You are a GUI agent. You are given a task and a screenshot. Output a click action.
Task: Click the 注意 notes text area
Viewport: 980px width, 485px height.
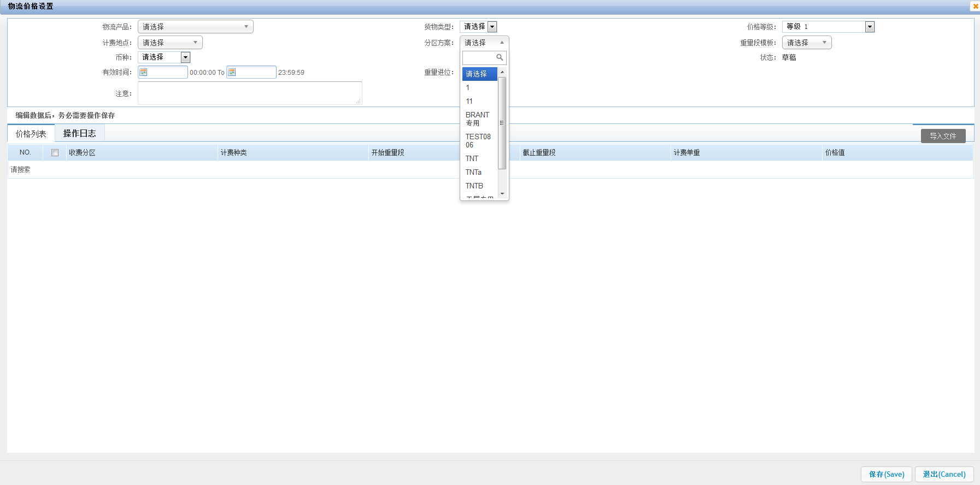[x=249, y=93]
